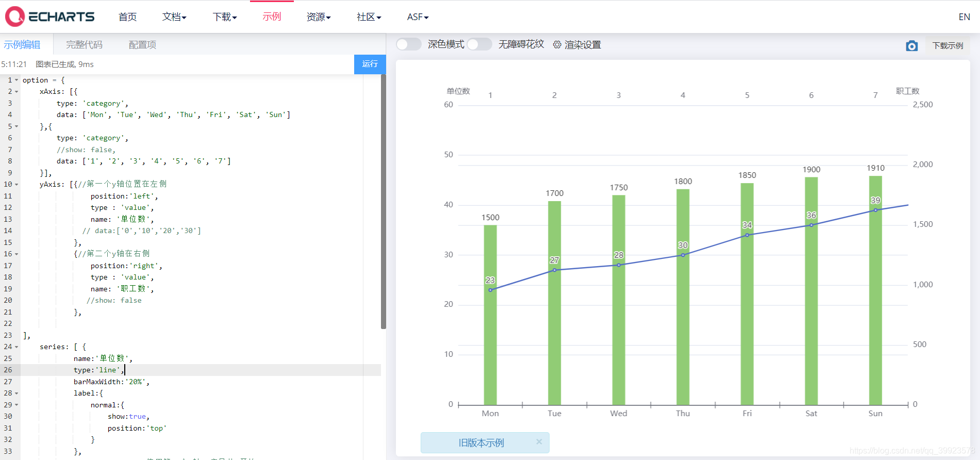
Task: Click the 下载示例 download button
Action: pyautogui.click(x=948, y=45)
